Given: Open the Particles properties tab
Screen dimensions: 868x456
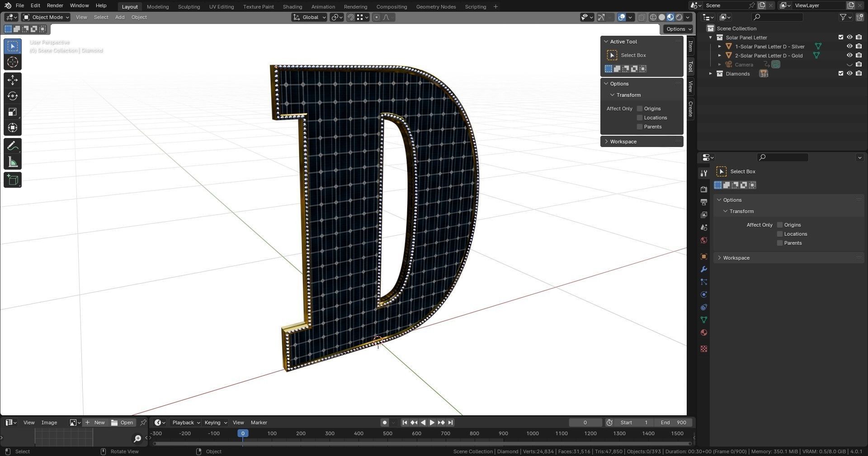Looking at the screenshot, I should coord(703,282).
